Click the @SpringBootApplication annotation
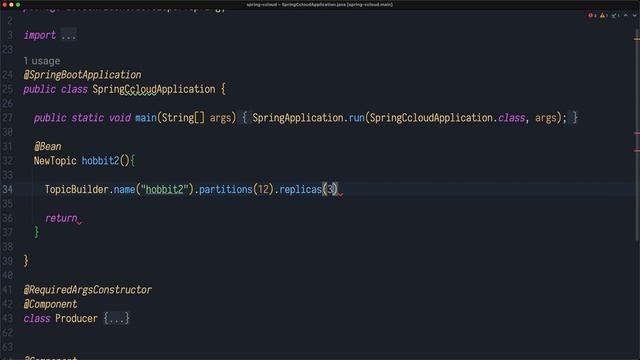 click(x=82, y=75)
